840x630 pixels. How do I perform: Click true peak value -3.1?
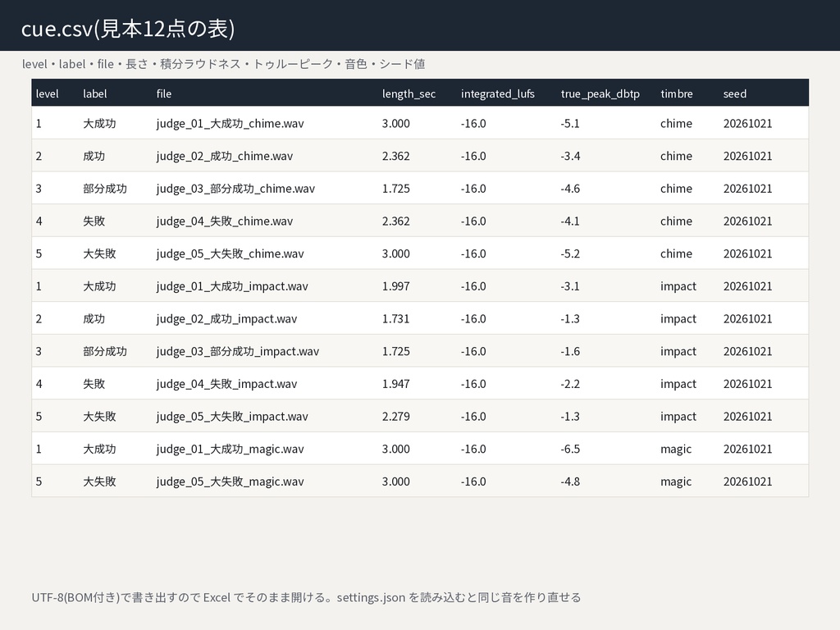pos(570,286)
